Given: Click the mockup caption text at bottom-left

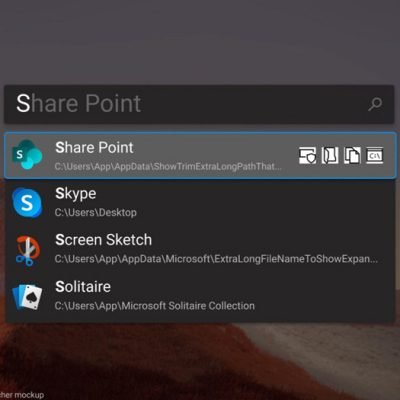Looking at the screenshot, I should (22, 395).
